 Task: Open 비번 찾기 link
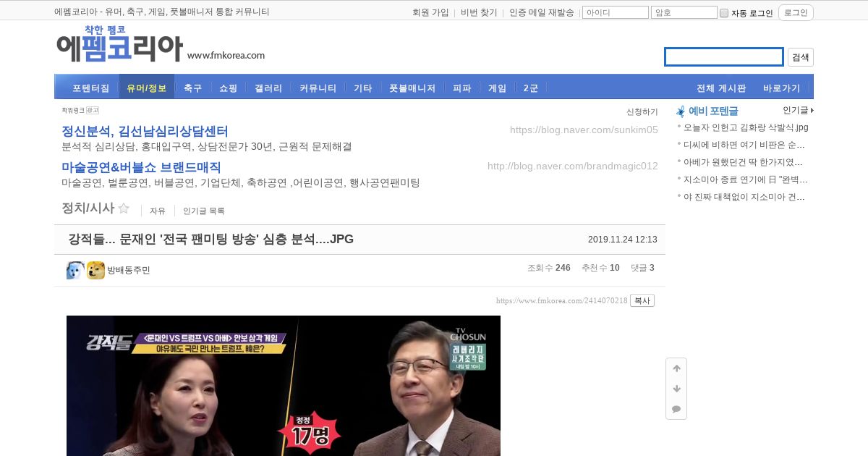click(479, 12)
